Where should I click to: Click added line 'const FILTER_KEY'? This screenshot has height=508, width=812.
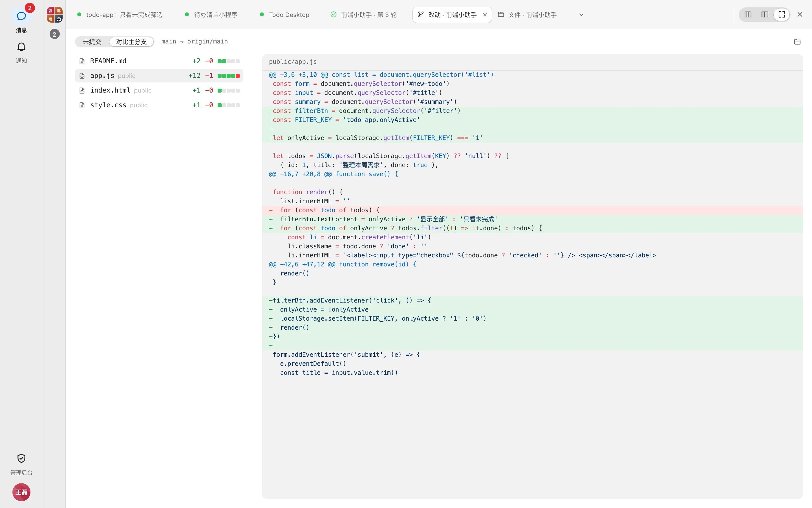[x=533, y=120]
